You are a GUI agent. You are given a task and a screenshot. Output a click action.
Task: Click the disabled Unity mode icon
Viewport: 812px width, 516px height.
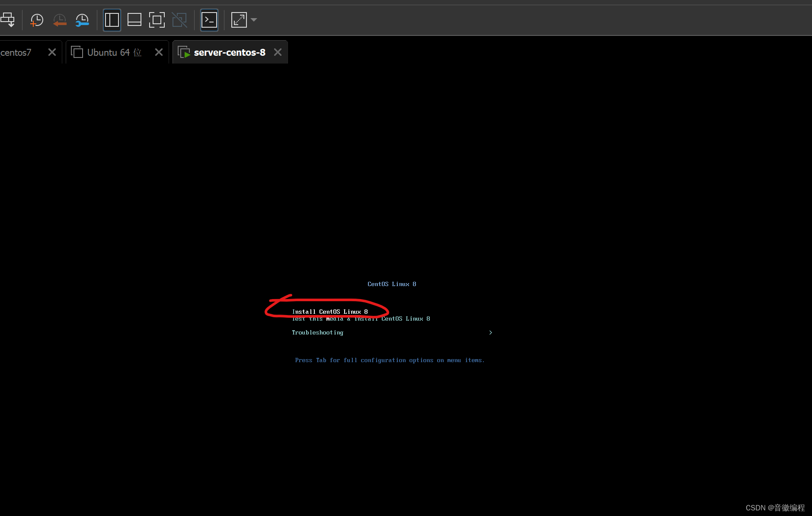point(179,20)
